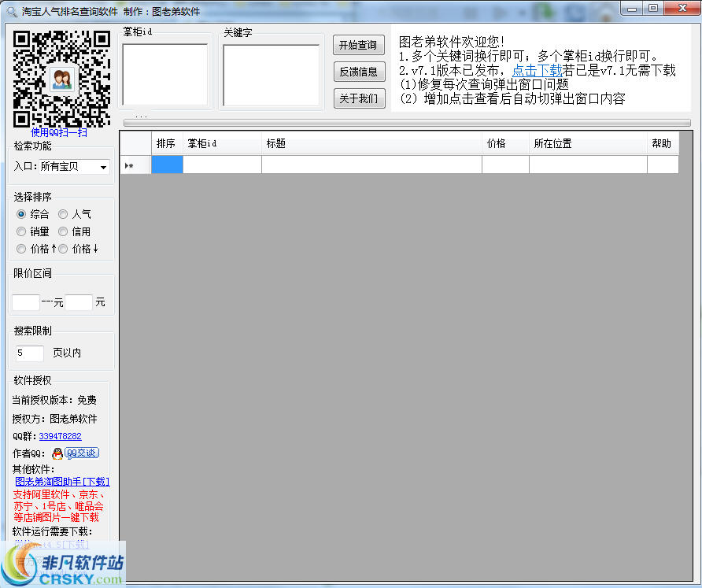Click inside the 掌柜id text box
This screenshot has width=702, height=588.
[164, 75]
